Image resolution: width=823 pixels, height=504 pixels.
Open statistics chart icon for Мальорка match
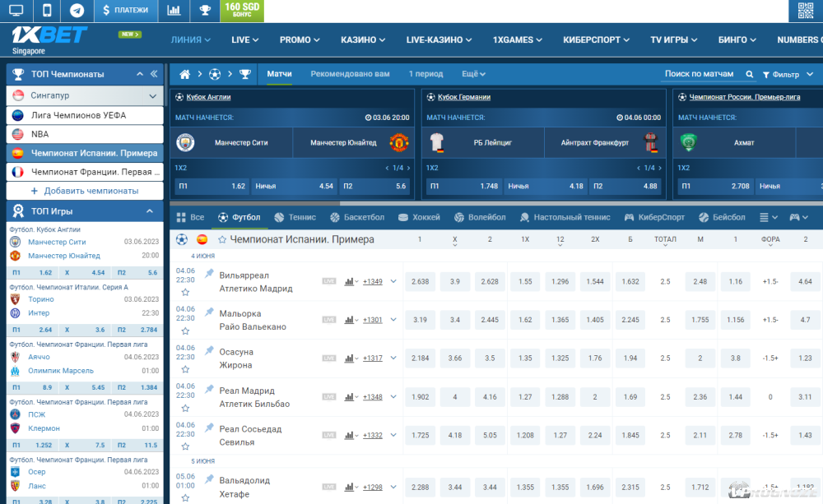349,320
